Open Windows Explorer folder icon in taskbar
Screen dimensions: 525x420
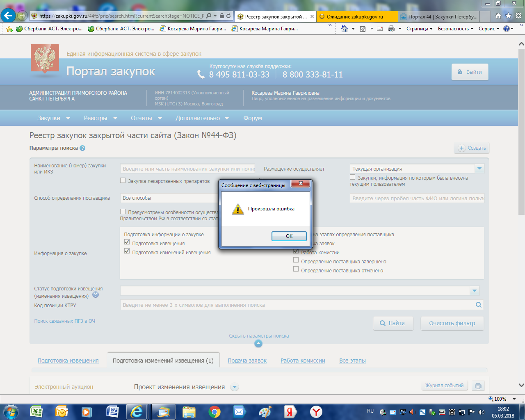point(189,411)
